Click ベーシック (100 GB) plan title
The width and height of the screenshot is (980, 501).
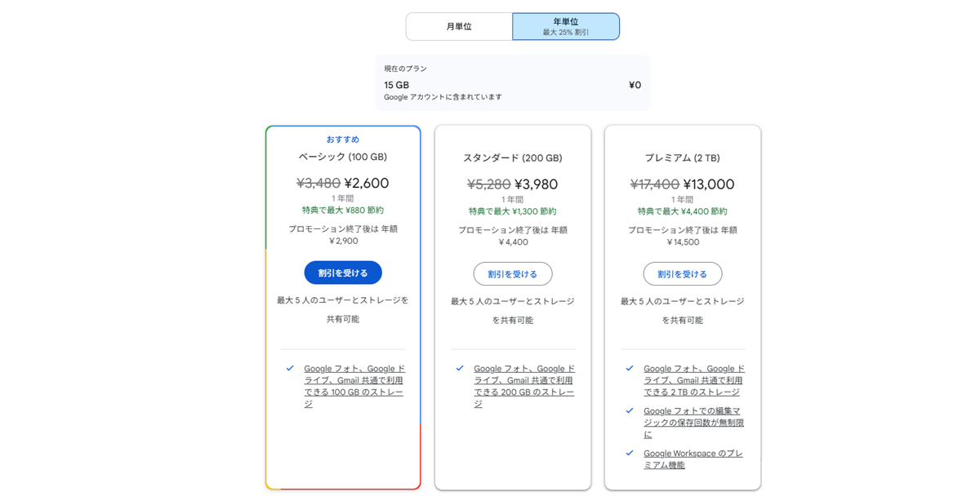343,157
